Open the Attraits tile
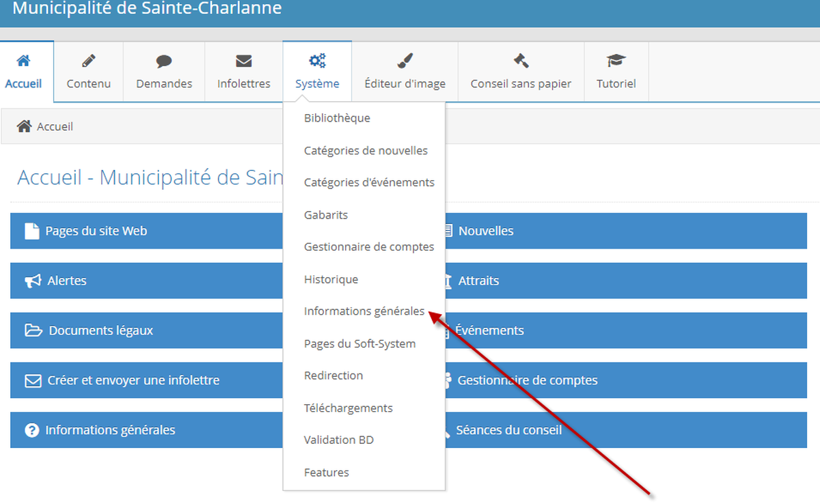The image size is (820, 504). coord(626,281)
